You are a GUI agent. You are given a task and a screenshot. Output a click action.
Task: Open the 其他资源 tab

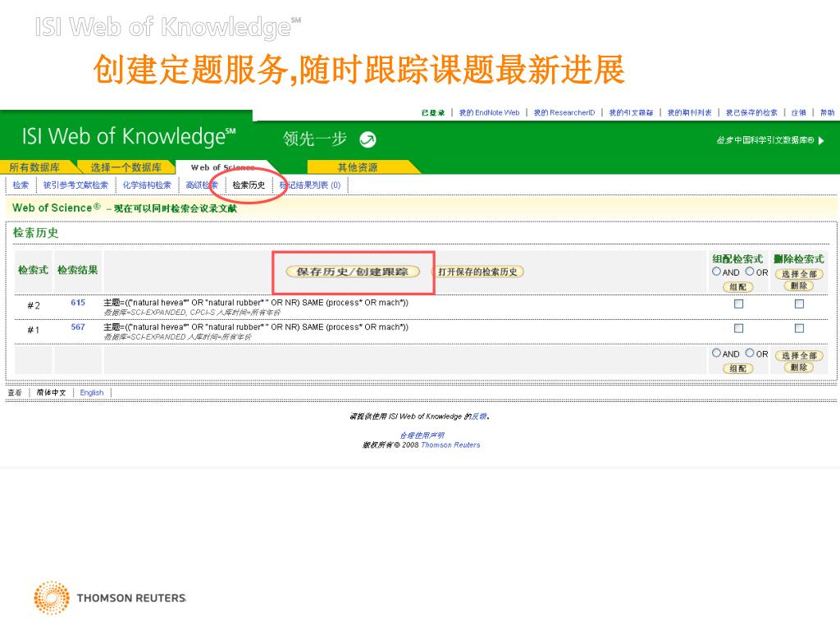[x=358, y=167]
